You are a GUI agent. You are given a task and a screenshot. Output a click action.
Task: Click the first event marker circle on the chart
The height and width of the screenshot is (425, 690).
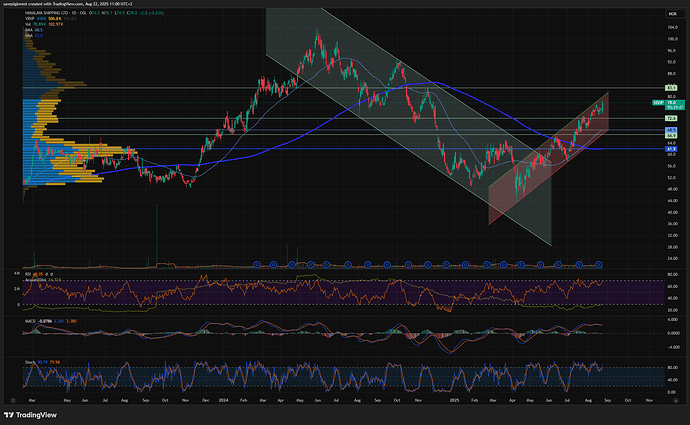[256, 264]
